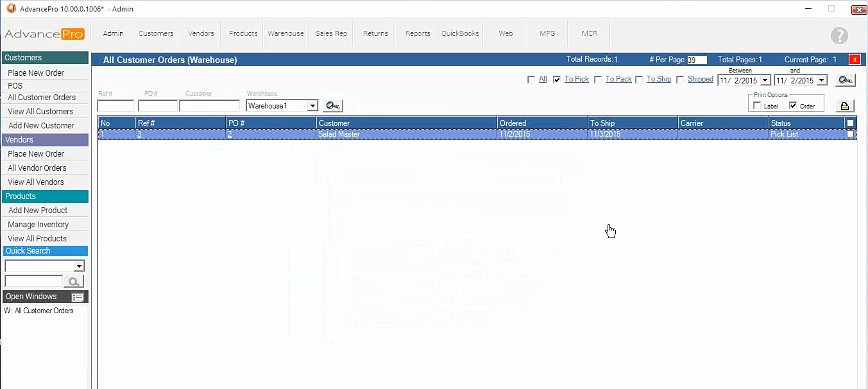Open order Ref # 3 link
This screenshot has height=389, width=868.
(x=139, y=134)
